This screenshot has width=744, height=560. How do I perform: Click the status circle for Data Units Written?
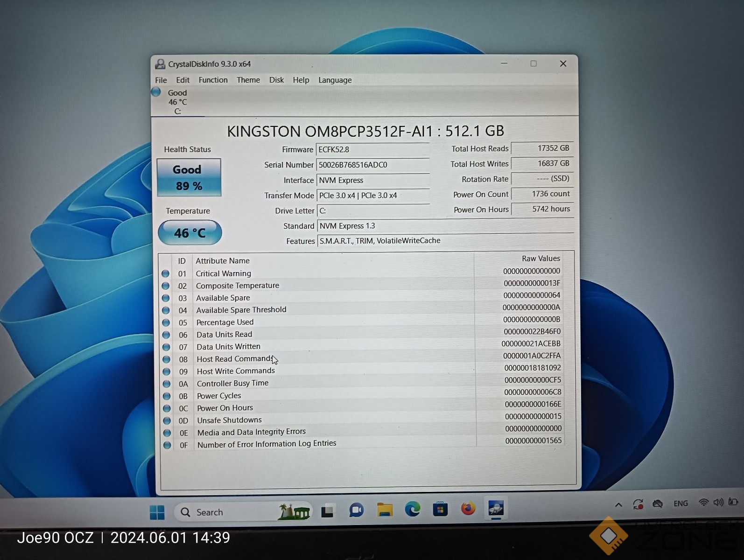[166, 347]
